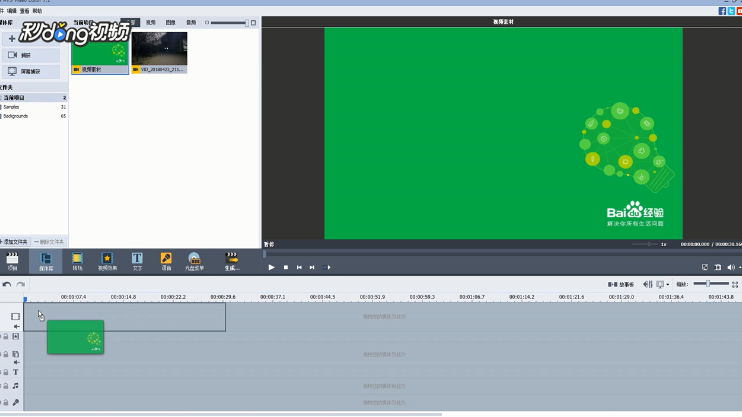The image size is (742, 417).
Task: Select the Audio media filter tab
Action: pos(191,22)
